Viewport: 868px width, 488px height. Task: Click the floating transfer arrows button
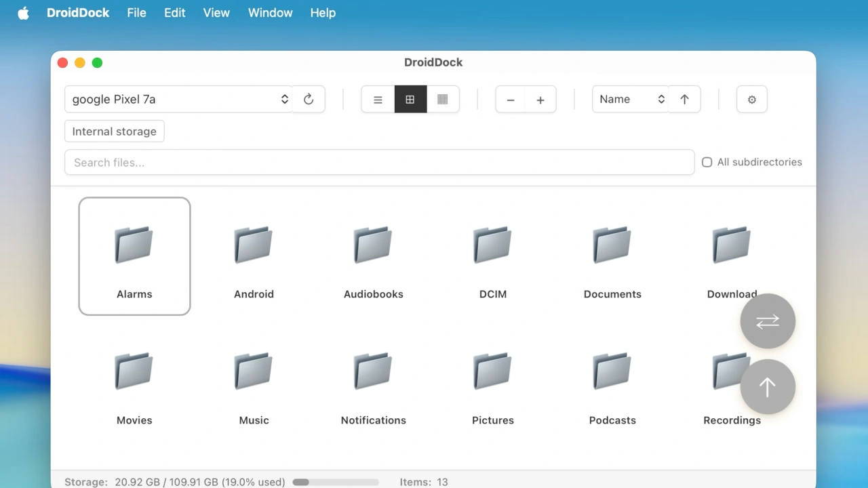768,321
